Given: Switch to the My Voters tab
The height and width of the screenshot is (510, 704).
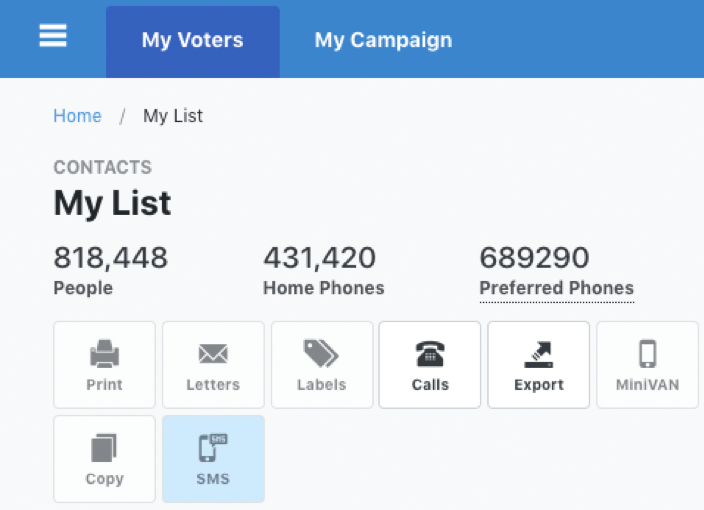Looking at the screenshot, I should point(193,41).
